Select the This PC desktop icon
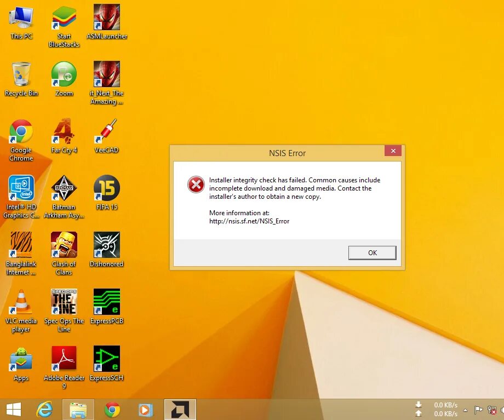This screenshot has width=504, height=420. [x=21, y=22]
